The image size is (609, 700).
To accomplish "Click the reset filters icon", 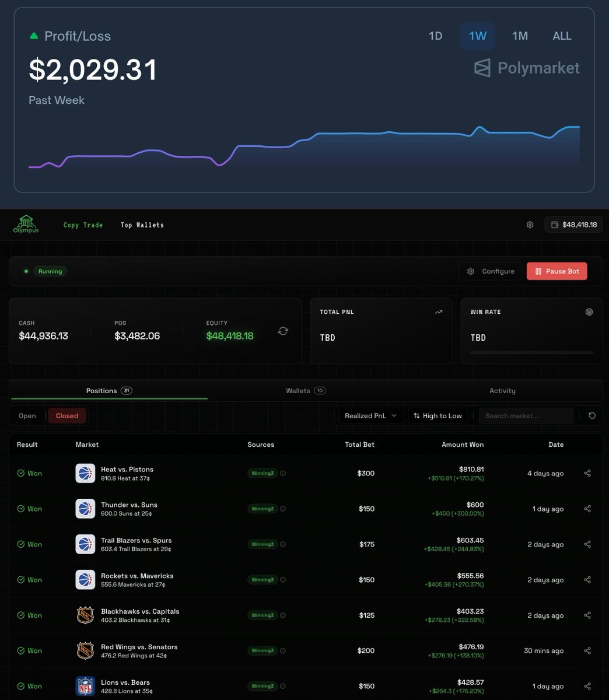I will point(592,416).
